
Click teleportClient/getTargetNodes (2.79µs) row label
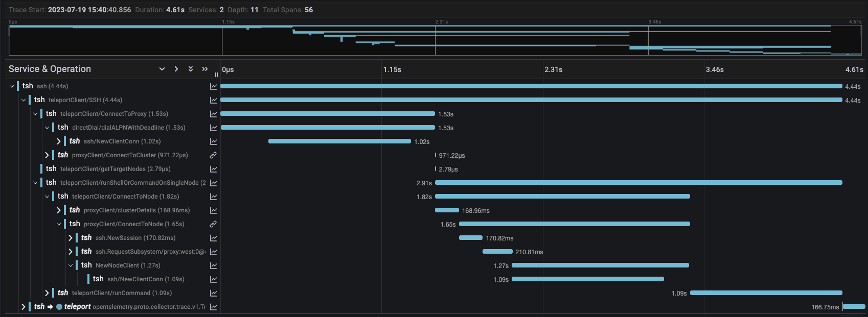(x=108, y=169)
